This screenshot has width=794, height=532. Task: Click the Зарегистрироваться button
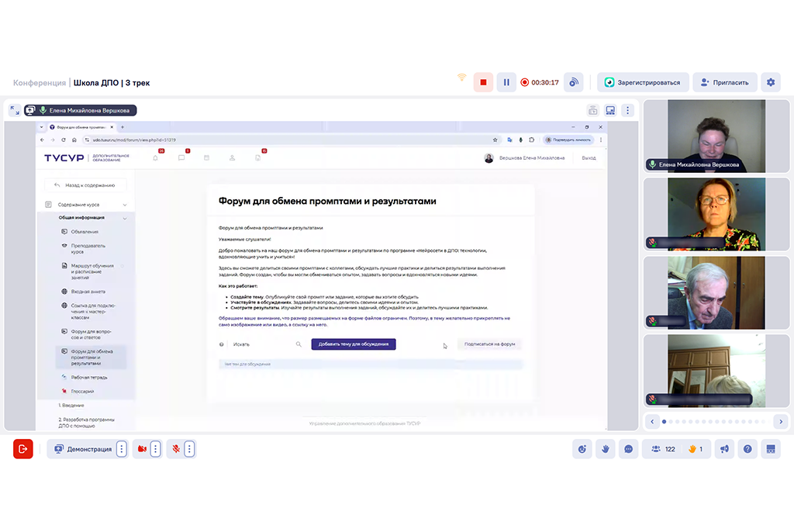(x=642, y=82)
